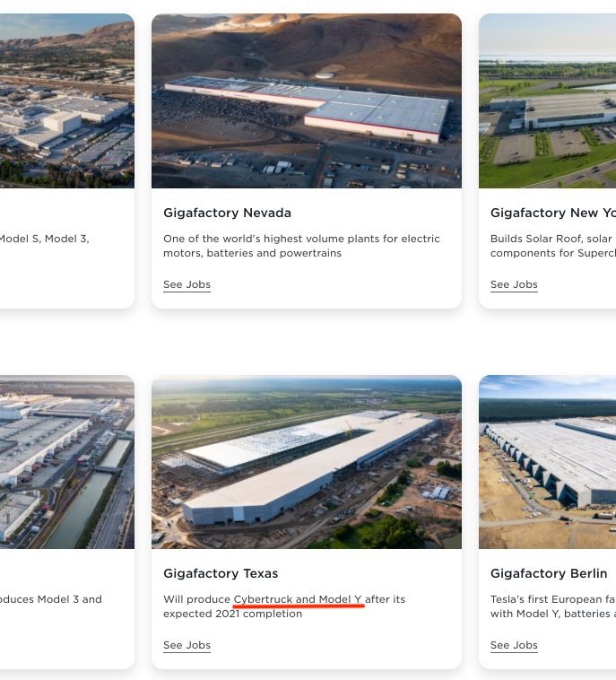Select the Gigafactory Berlin heading

point(549,573)
